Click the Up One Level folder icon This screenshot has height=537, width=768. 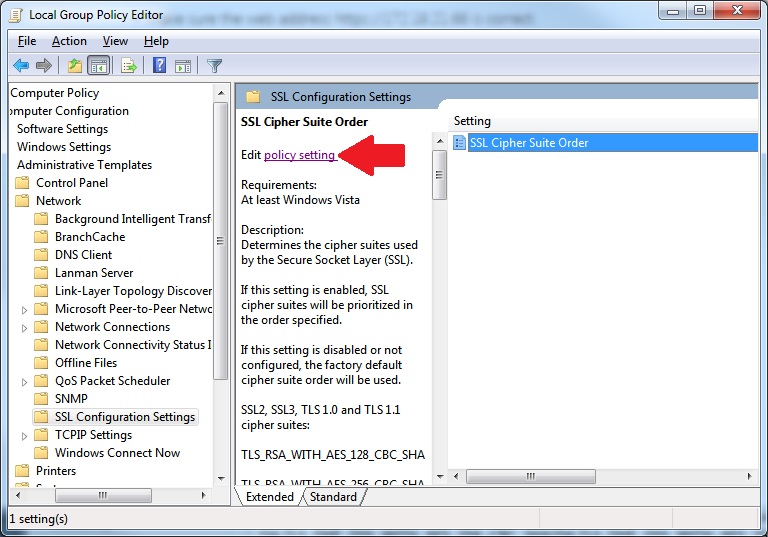pyautogui.click(x=74, y=66)
